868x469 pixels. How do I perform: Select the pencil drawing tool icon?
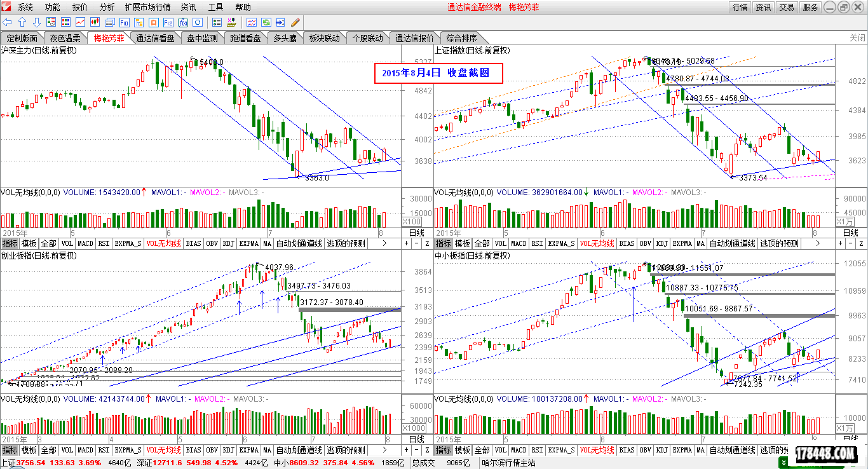coord(295,22)
